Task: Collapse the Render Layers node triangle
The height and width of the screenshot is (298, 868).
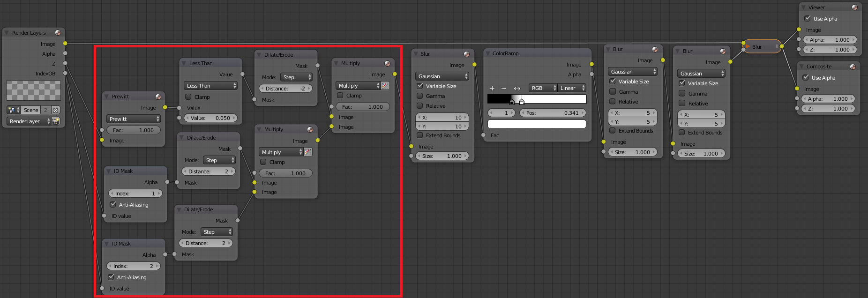Action: [x=7, y=33]
